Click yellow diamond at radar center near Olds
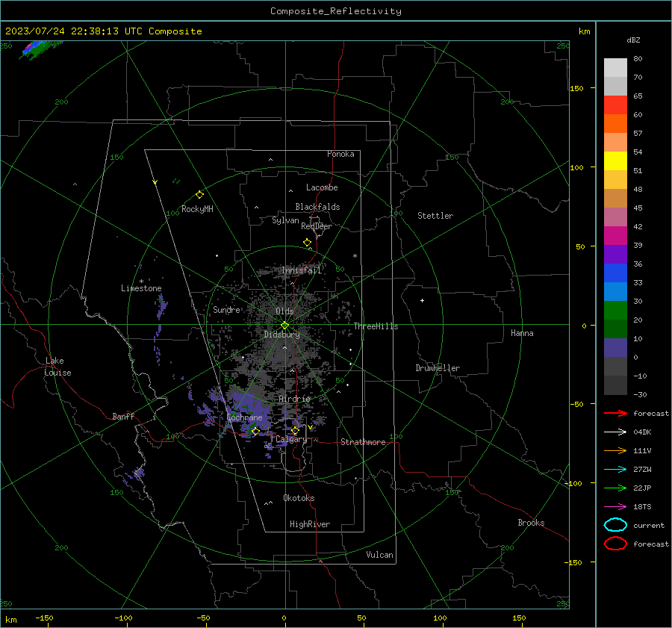The image size is (672, 628). [x=284, y=326]
